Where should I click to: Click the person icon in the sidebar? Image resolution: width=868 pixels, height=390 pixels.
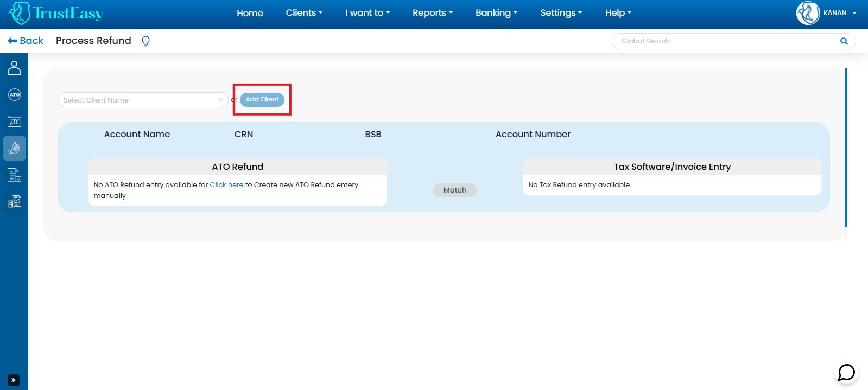[x=14, y=68]
